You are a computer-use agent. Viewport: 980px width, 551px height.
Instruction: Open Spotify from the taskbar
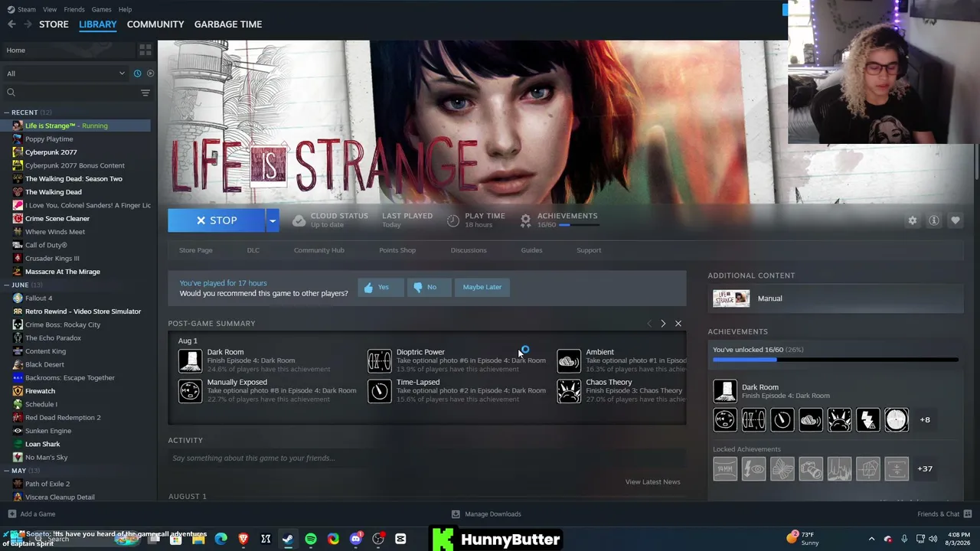pos(311,540)
